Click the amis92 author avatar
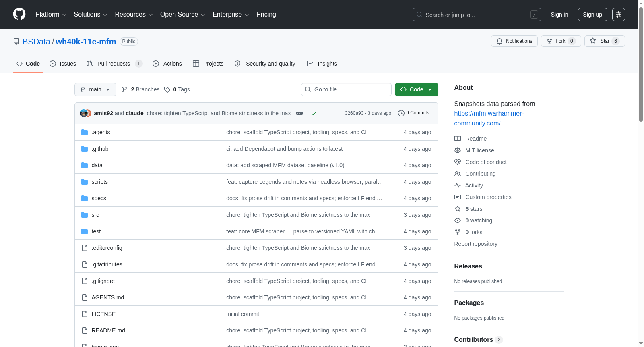This screenshot has width=644, height=347. tap(83, 113)
